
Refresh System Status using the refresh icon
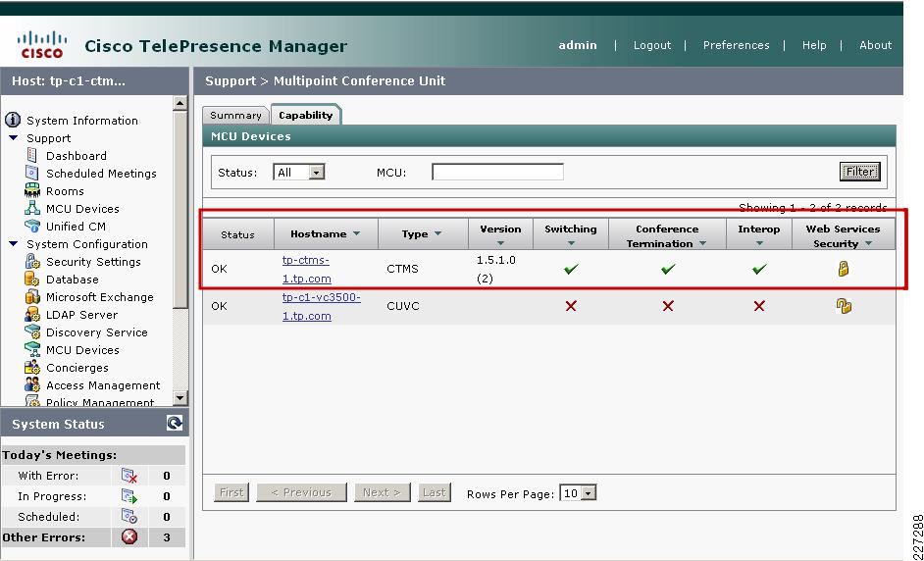pos(175,423)
